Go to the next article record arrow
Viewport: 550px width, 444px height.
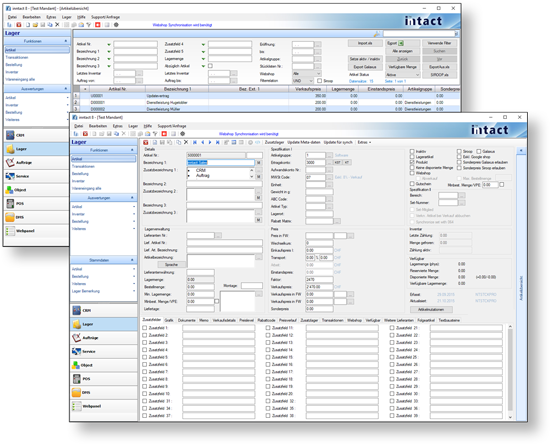click(210, 142)
